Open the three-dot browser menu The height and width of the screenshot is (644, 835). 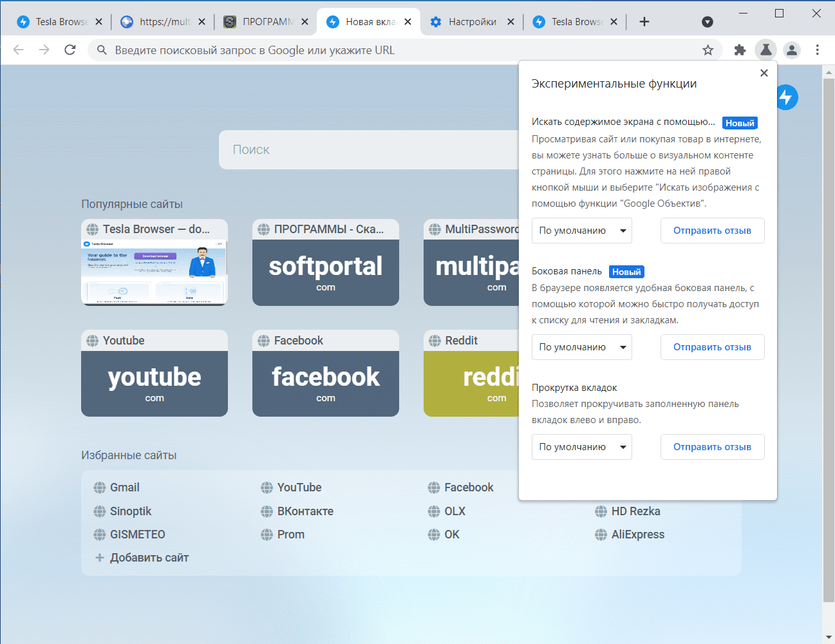click(x=817, y=50)
